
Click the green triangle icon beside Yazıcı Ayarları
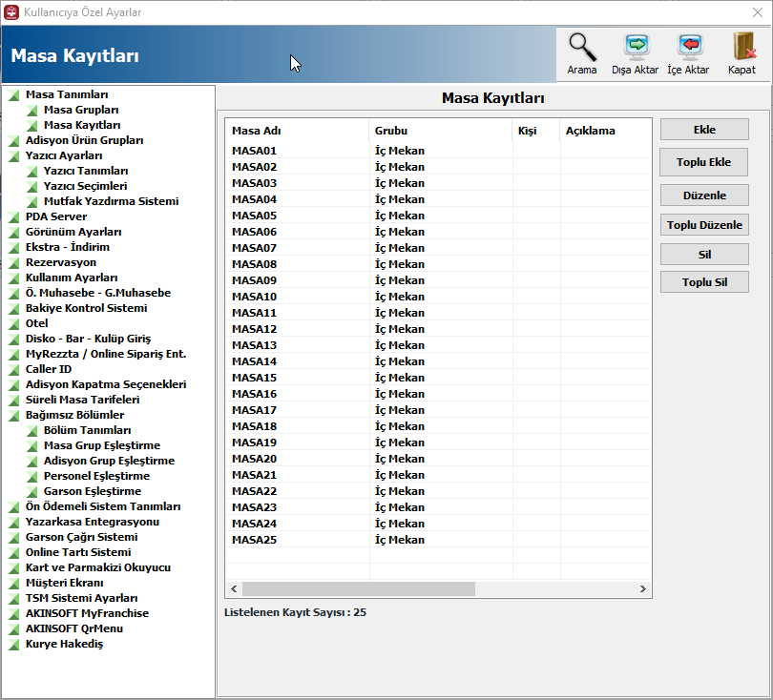tap(13, 156)
